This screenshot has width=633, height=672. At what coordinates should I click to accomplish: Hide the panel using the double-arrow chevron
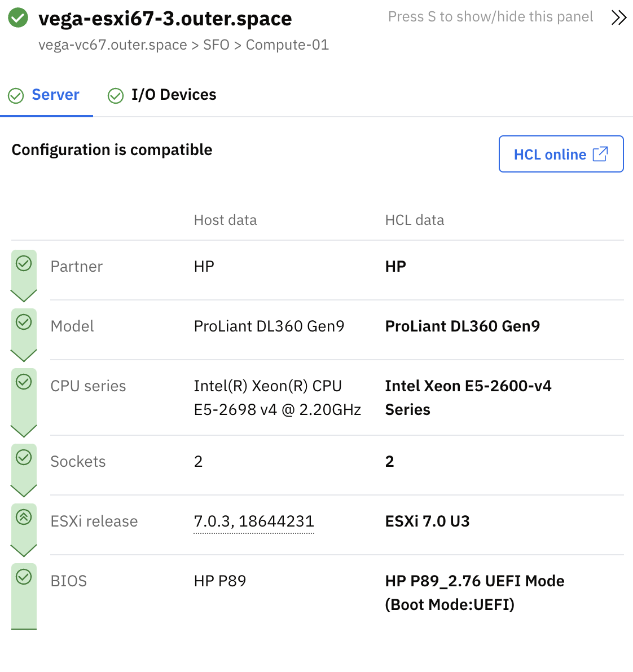click(618, 17)
